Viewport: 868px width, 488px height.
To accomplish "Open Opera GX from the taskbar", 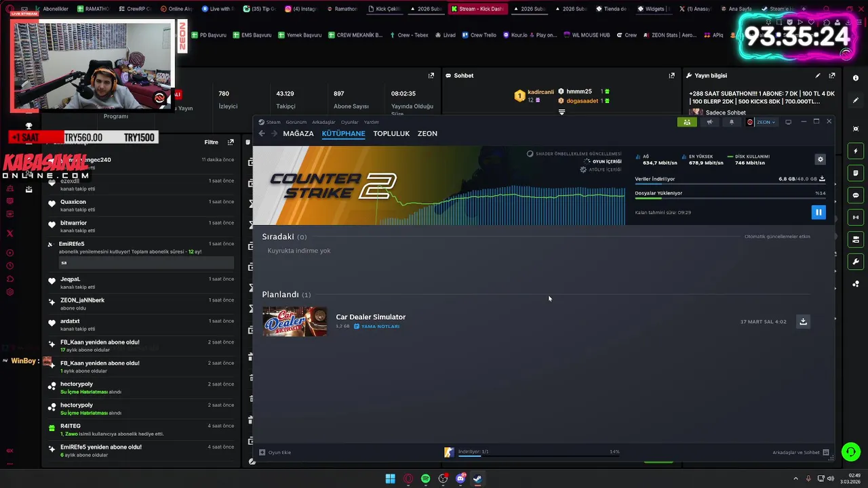I will pos(408,479).
